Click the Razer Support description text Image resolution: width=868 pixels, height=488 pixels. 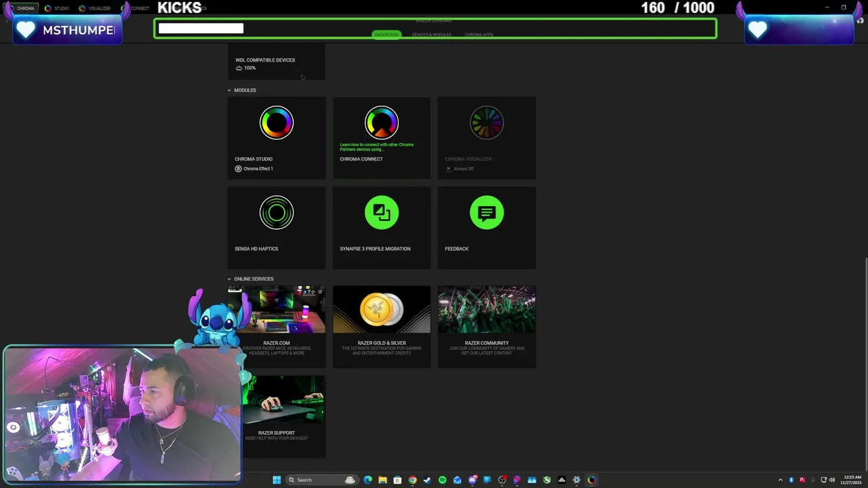click(x=277, y=439)
